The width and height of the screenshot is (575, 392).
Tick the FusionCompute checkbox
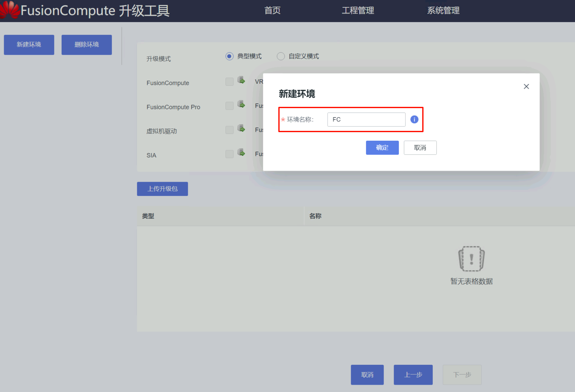point(229,82)
